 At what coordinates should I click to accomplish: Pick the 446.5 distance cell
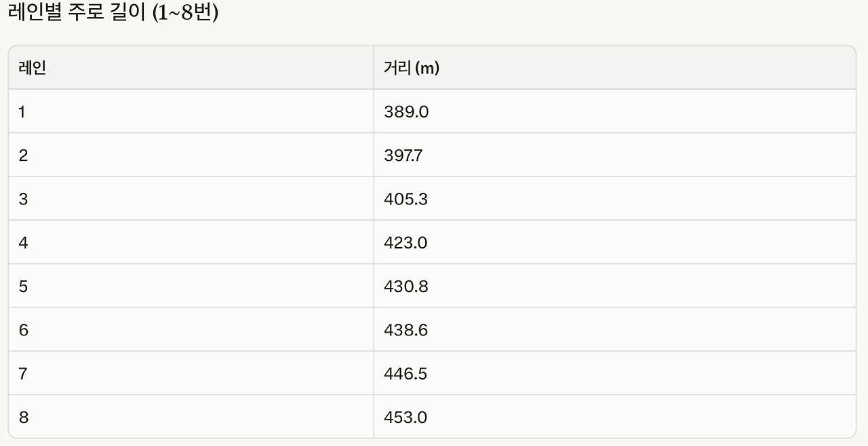[406, 373]
